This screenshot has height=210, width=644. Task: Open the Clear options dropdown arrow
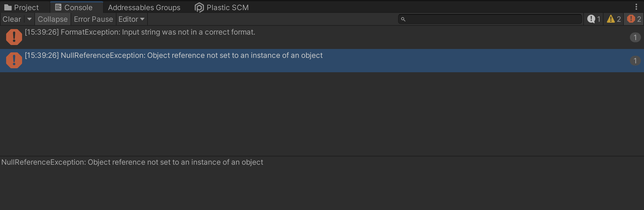tap(29, 19)
